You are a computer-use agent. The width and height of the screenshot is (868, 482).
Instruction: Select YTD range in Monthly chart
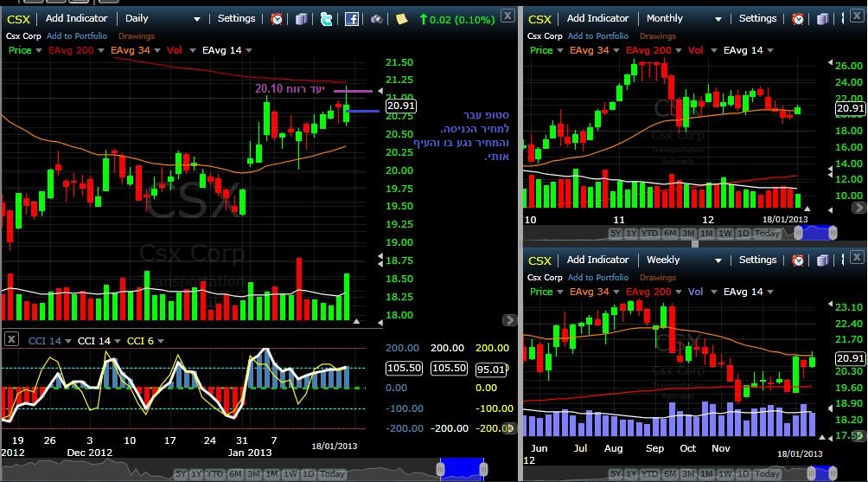[649, 234]
